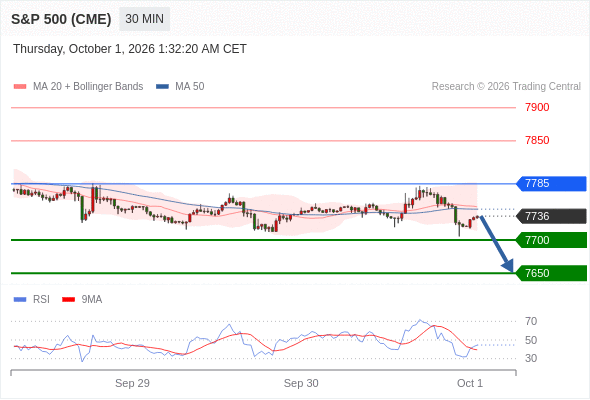The height and width of the screenshot is (400, 590).
Task: Click the MA 20 + Bollinger Bands label
Action: click(88, 87)
